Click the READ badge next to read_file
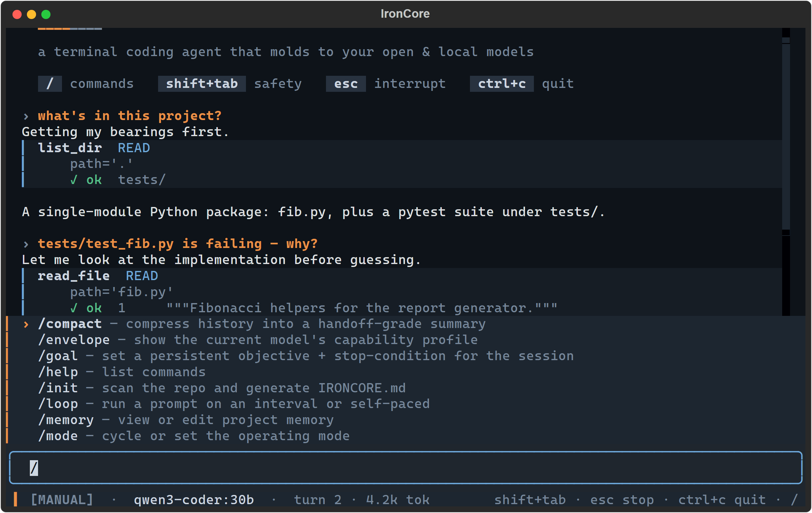 click(x=142, y=276)
